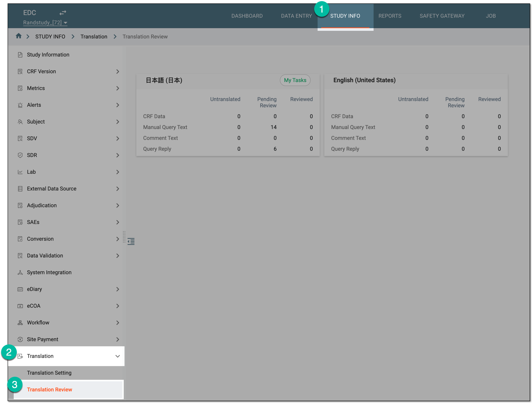This screenshot has height=403, width=532.
Task: Click the Subject person icon
Action: pos(20,122)
